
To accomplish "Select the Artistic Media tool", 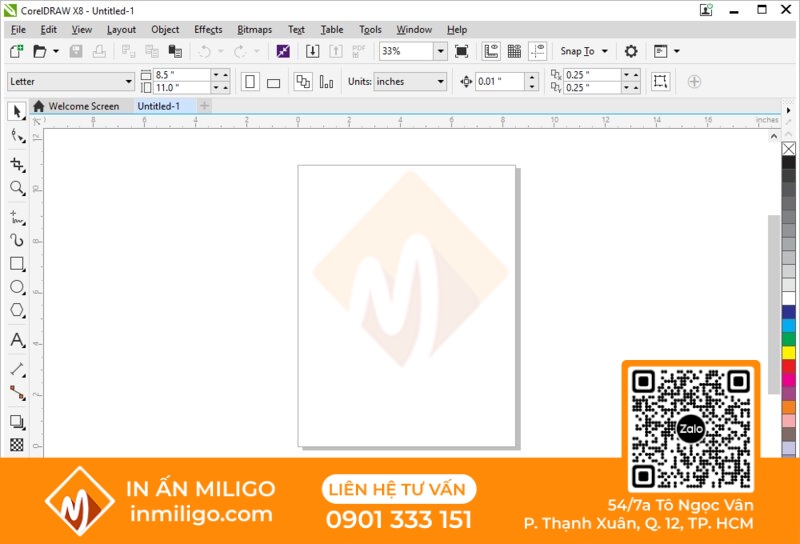I will (x=17, y=241).
